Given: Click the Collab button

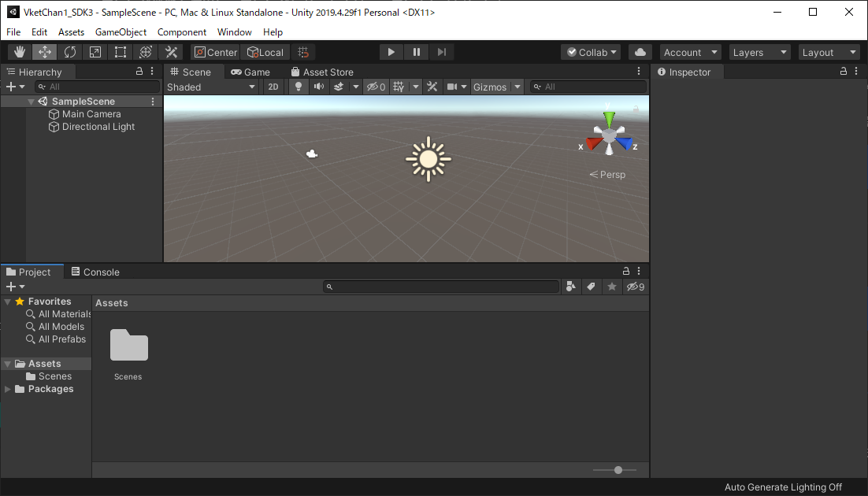Looking at the screenshot, I should (x=590, y=52).
